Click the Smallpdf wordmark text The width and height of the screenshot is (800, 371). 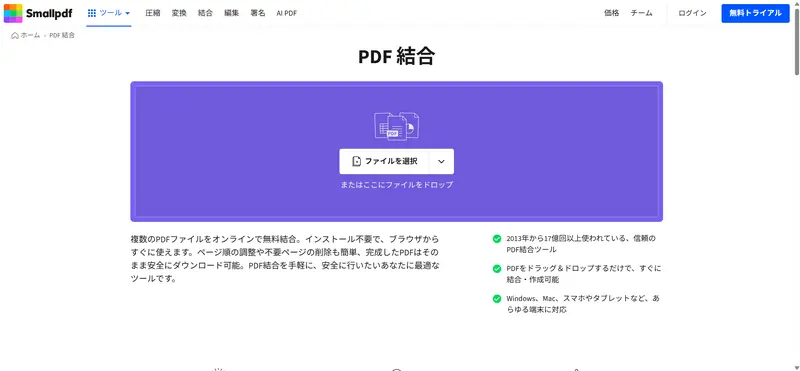coord(49,13)
